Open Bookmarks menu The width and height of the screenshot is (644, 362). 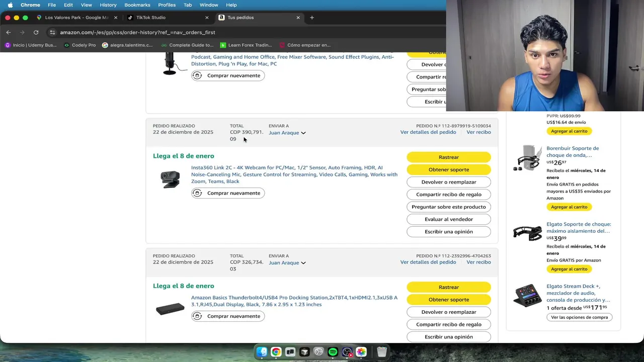click(x=137, y=5)
